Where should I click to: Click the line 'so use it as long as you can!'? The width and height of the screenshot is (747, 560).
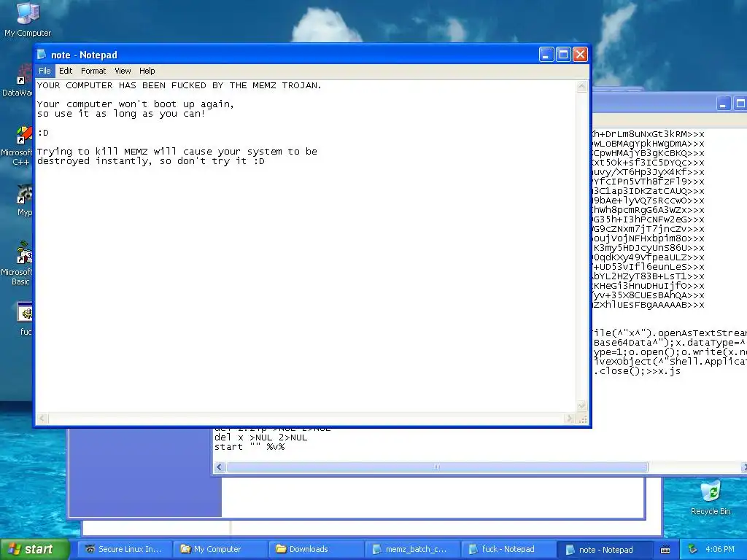coord(121,114)
